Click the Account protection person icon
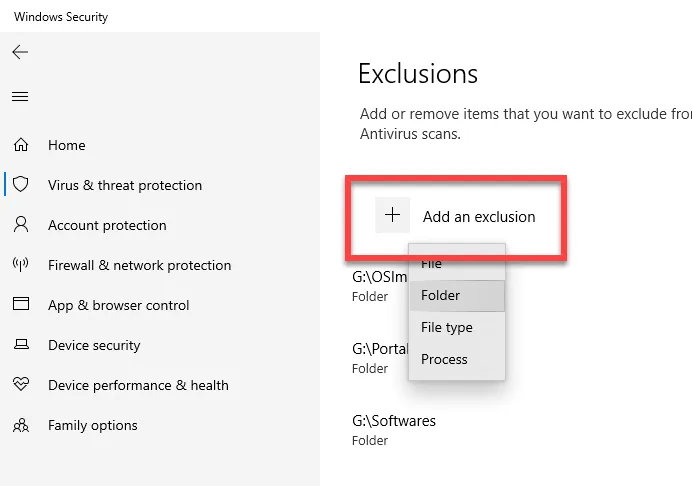The width and height of the screenshot is (692, 486). click(21, 224)
